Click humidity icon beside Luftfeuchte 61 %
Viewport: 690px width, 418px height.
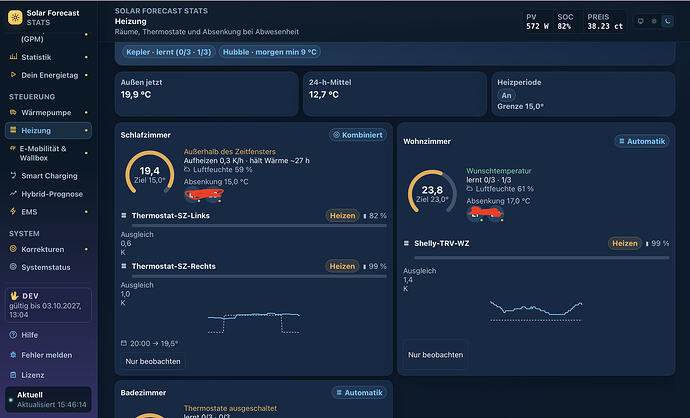[x=470, y=189]
